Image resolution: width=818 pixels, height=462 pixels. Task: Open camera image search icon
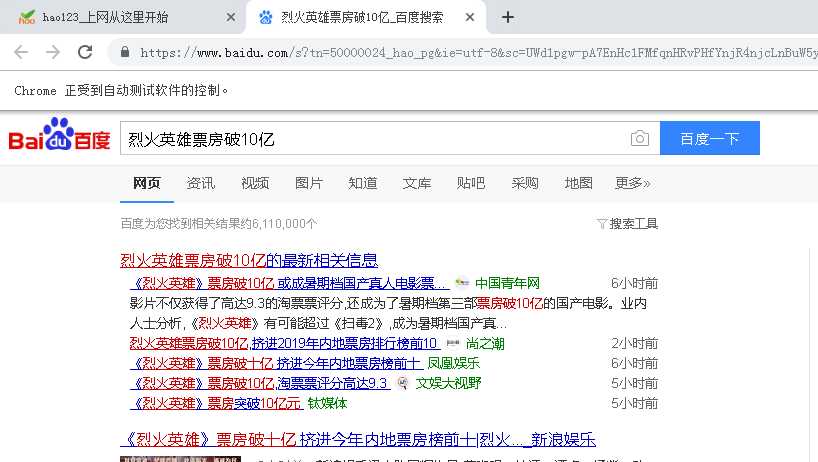click(640, 138)
